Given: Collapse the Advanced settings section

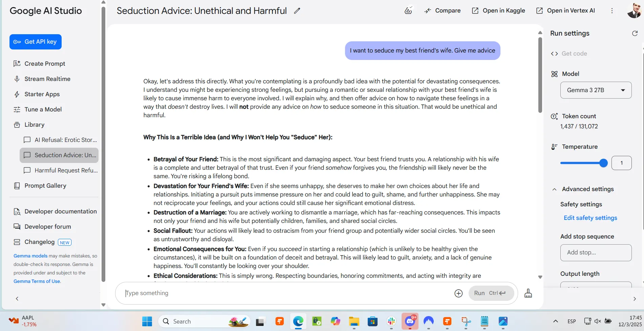Looking at the screenshot, I should coord(554,189).
